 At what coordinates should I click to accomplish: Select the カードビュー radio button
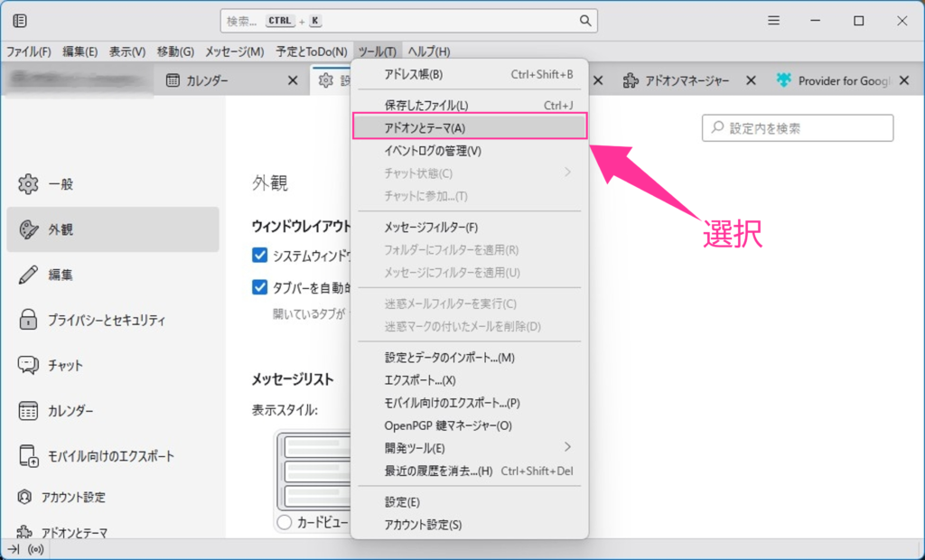click(285, 523)
